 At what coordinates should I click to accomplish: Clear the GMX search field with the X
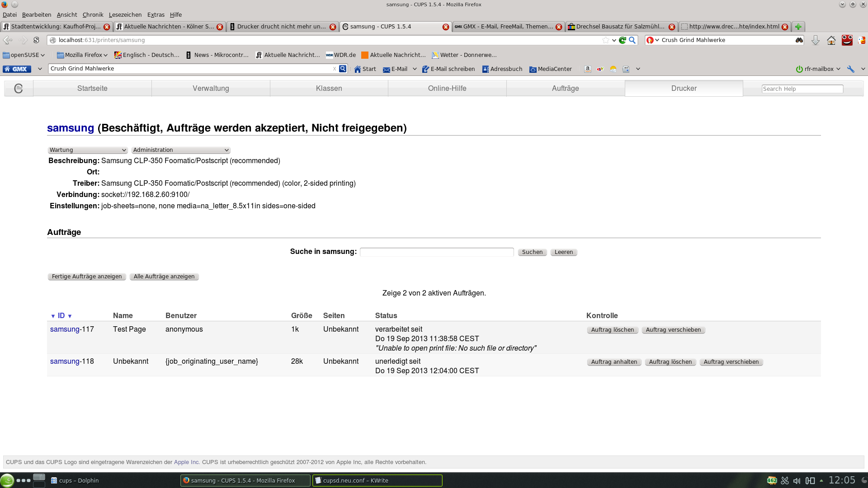click(335, 69)
